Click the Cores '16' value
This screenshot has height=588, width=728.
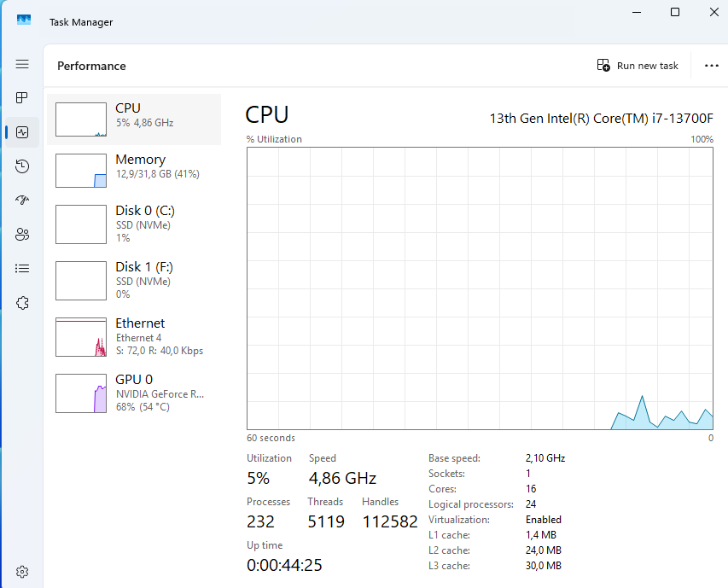[x=531, y=489]
